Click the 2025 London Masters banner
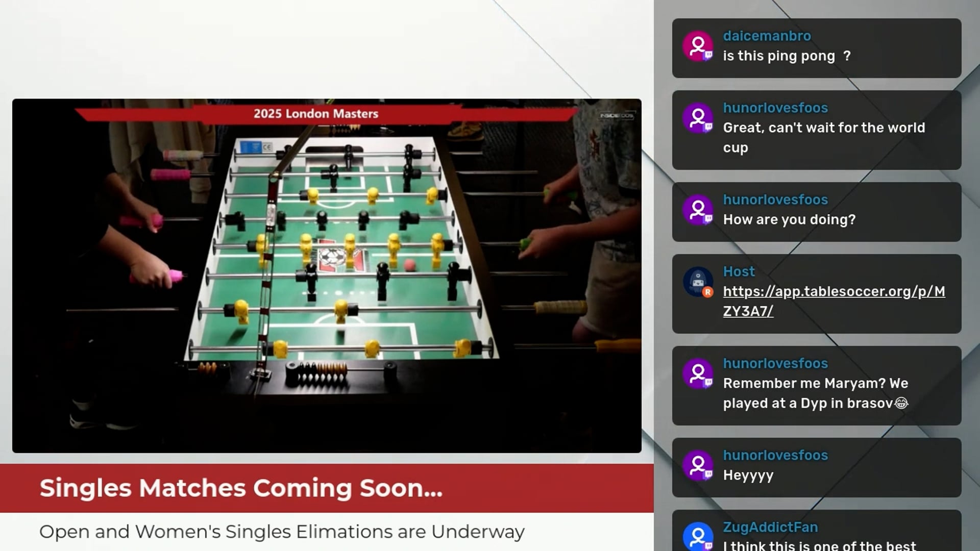The width and height of the screenshot is (980, 551). 316,114
